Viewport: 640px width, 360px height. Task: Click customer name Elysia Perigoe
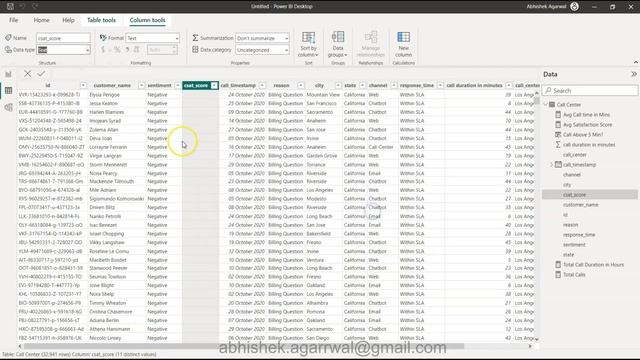[x=104, y=95]
